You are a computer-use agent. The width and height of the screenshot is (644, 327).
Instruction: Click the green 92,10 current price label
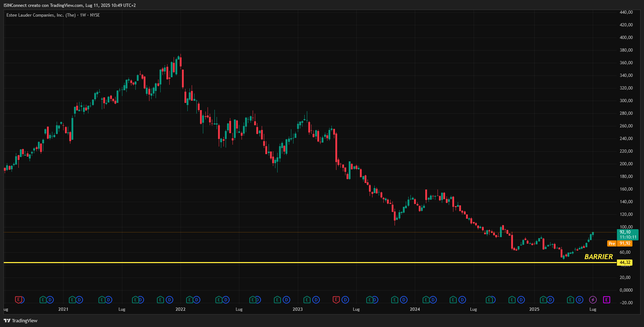click(x=628, y=235)
